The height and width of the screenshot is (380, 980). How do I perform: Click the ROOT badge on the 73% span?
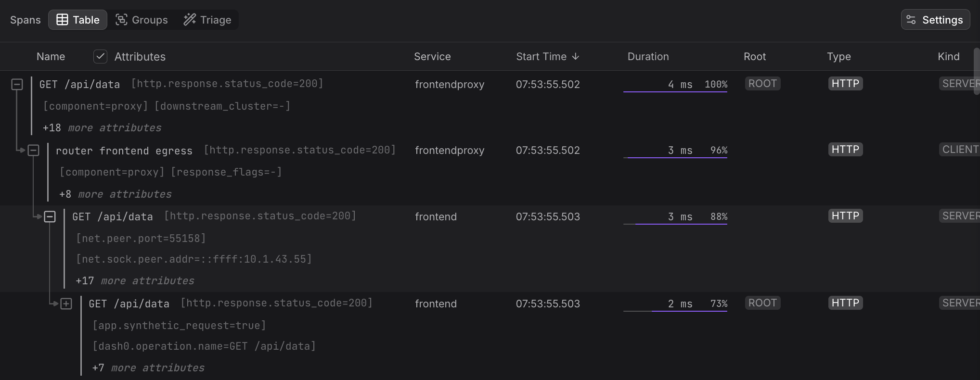point(762,303)
